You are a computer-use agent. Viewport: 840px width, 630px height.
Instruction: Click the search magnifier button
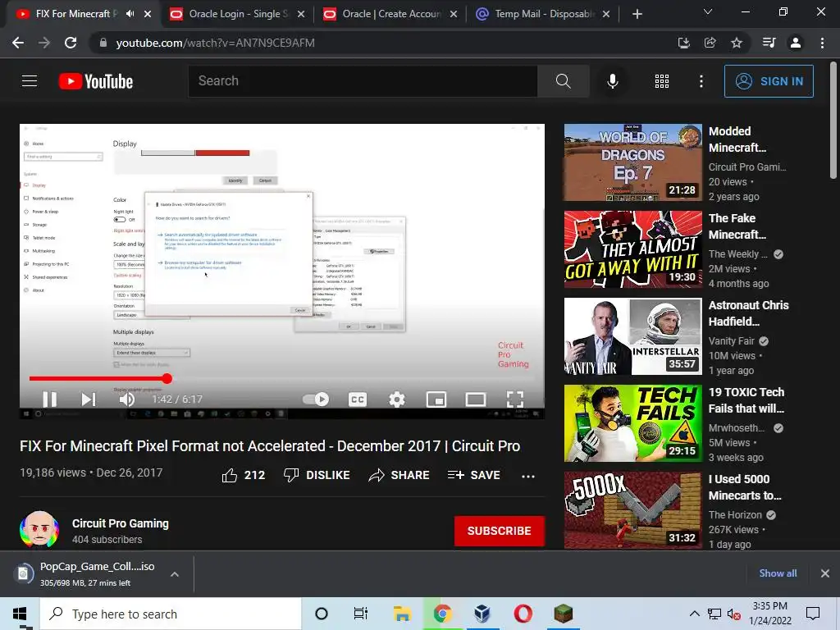pos(563,81)
